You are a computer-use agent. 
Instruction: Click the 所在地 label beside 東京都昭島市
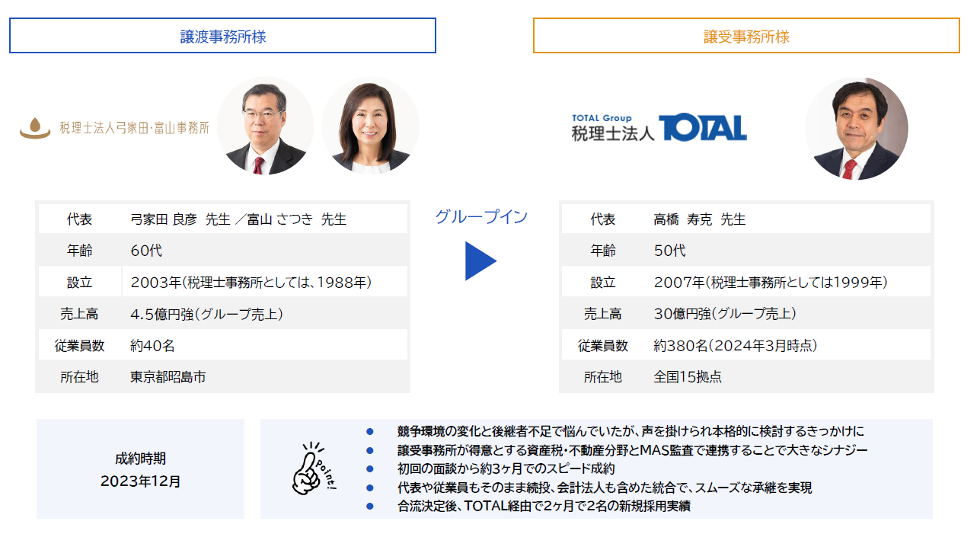79,377
